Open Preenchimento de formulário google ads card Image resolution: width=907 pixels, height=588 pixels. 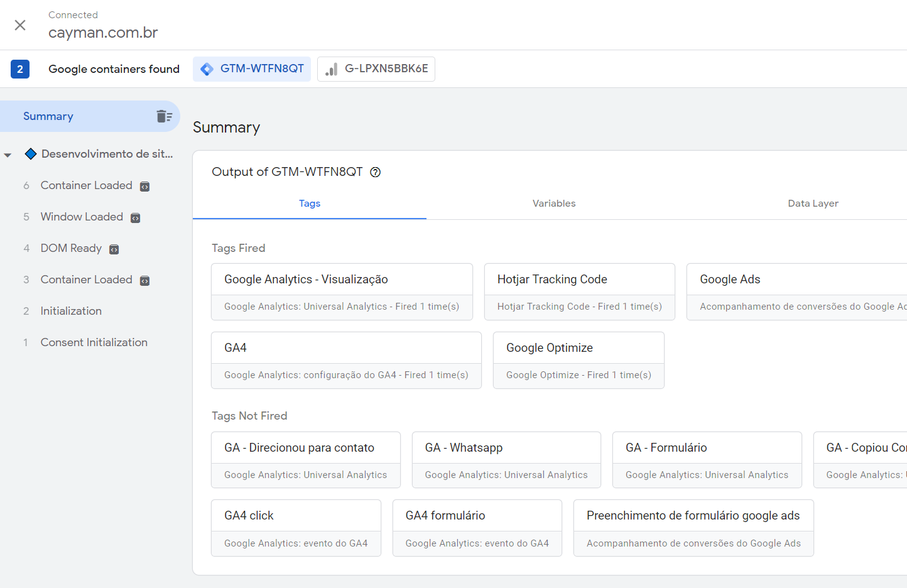click(693, 528)
